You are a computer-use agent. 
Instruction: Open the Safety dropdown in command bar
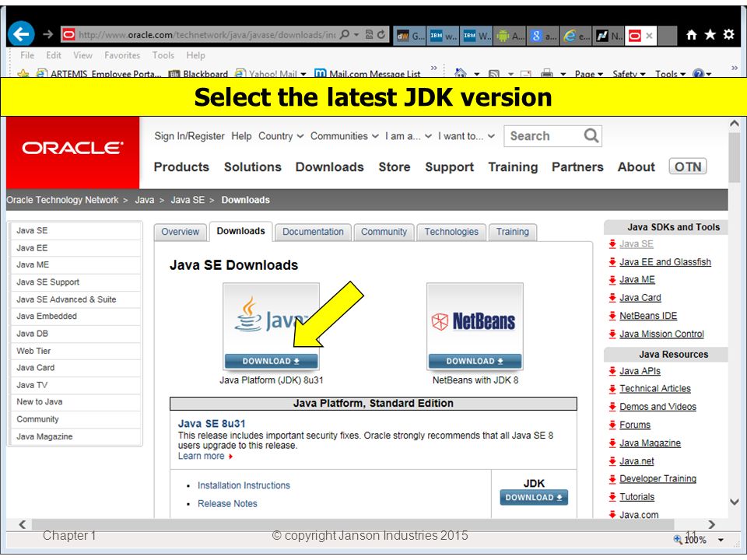(629, 74)
